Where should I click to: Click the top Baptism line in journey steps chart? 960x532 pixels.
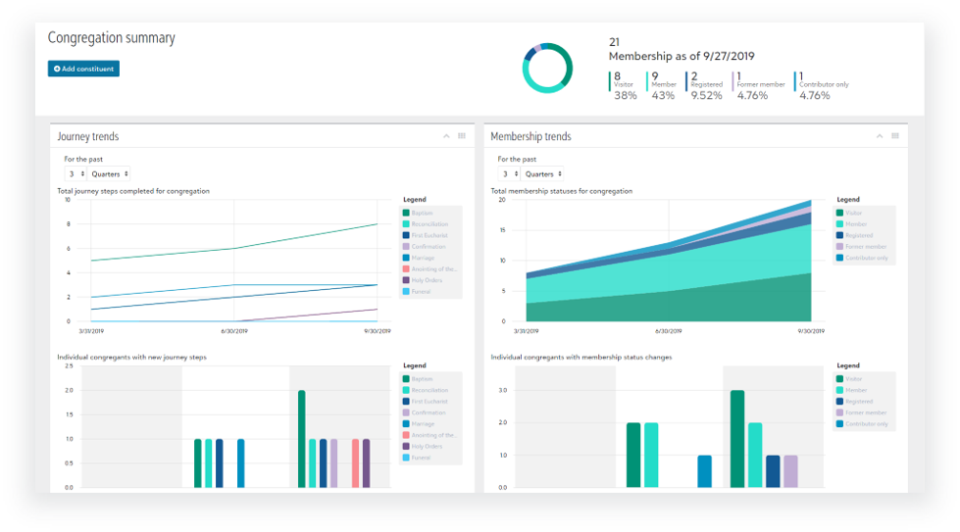[x=234, y=248]
